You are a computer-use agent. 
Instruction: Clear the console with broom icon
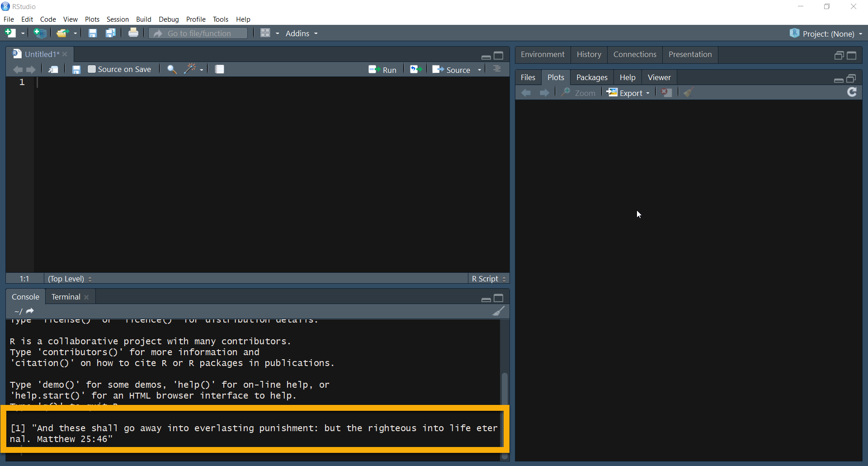[x=498, y=311]
